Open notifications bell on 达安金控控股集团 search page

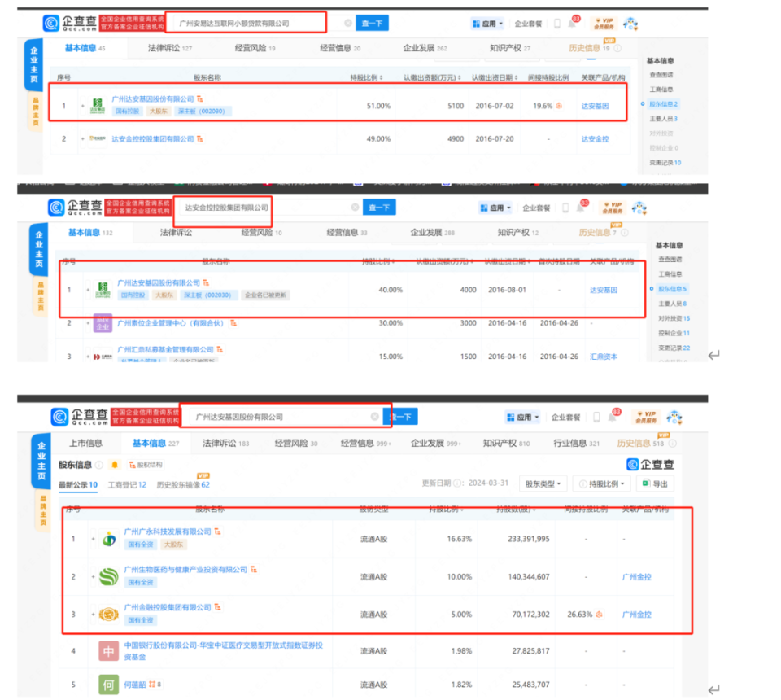[x=580, y=208]
